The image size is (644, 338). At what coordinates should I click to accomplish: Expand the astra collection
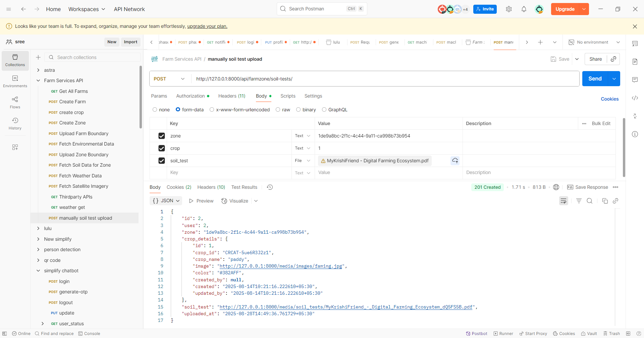coord(38,70)
